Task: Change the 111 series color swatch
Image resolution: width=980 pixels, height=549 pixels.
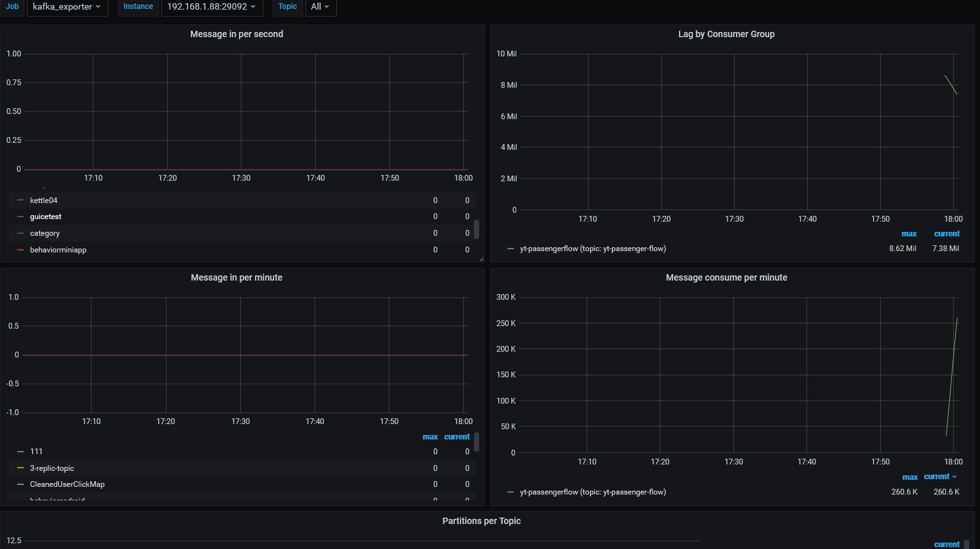Action: click(x=20, y=452)
